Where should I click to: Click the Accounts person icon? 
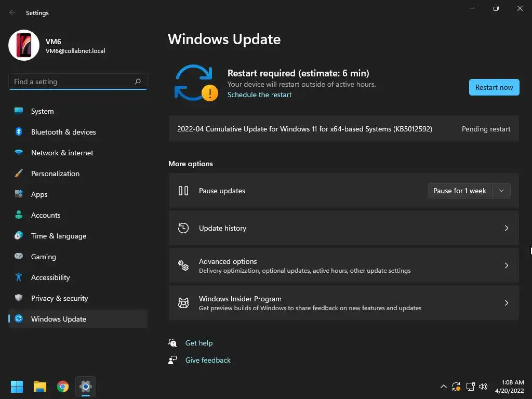click(x=19, y=215)
